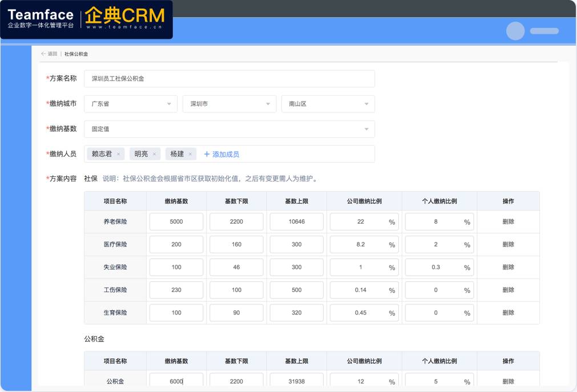577x392 pixels.
Task: Click the 生育保险 item name cell
Action: click(115, 313)
